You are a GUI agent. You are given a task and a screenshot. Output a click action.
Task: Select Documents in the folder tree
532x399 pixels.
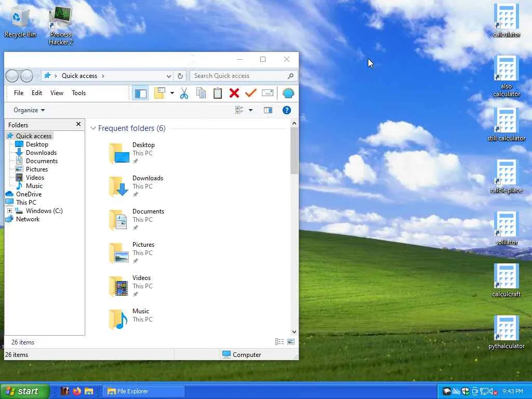tap(42, 161)
